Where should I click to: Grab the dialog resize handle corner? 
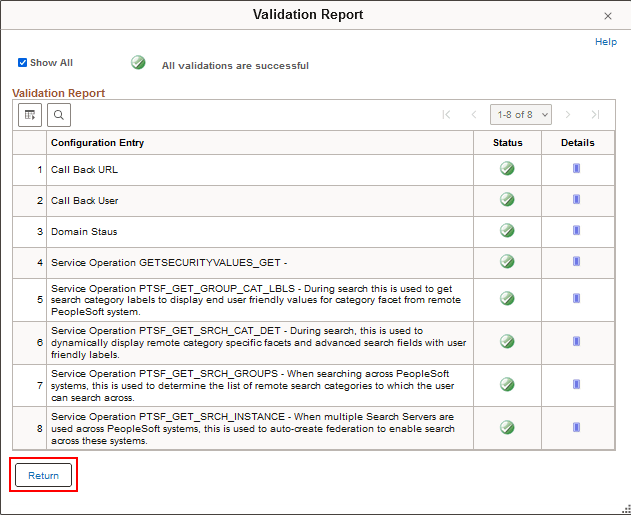tap(626, 509)
